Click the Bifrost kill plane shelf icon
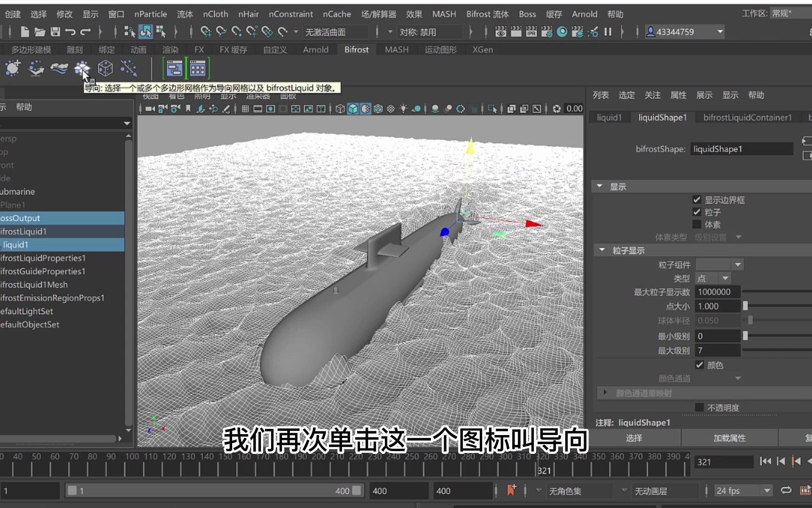The width and height of the screenshot is (812, 508). (x=129, y=68)
